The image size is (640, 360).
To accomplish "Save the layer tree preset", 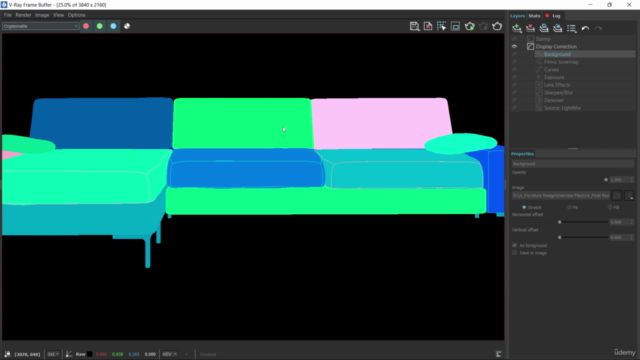I will click(544, 28).
